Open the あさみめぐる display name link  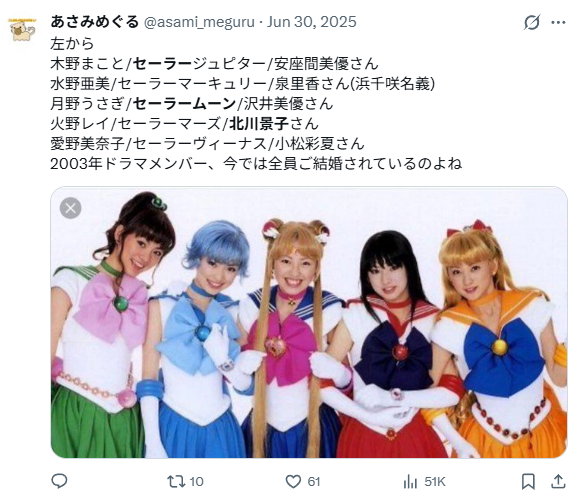tap(95, 22)
